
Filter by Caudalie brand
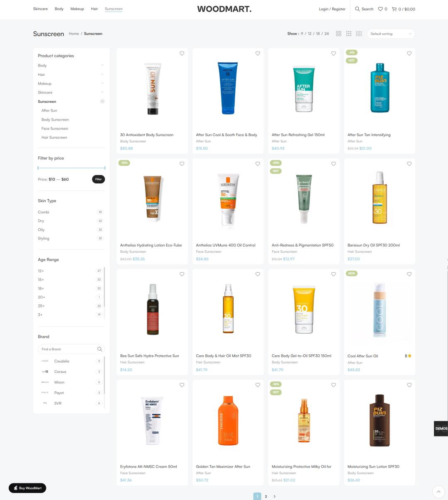point(62,361)
